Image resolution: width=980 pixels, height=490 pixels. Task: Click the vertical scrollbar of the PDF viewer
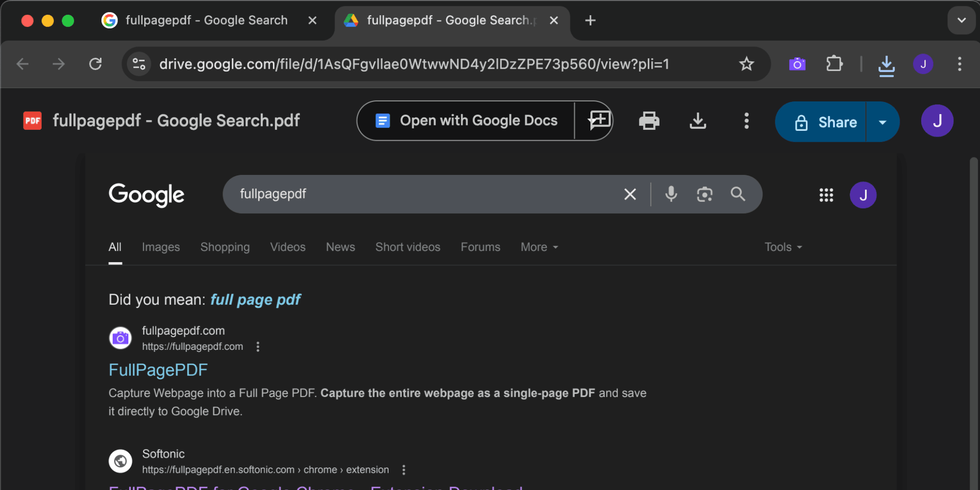974,323
